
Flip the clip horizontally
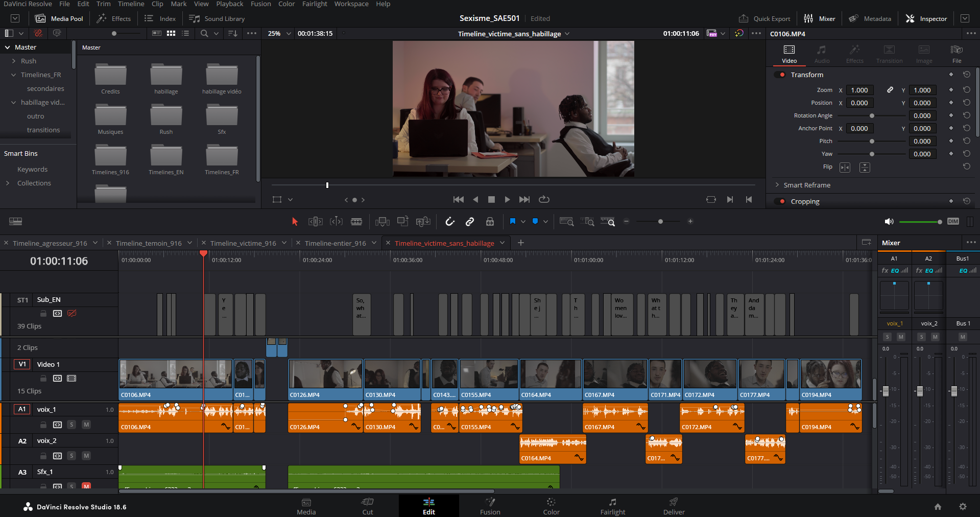pyautogui.click(x=845, y=167)
